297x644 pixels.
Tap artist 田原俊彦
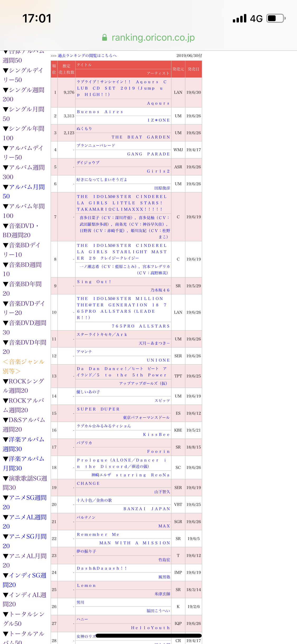(162, 188)
